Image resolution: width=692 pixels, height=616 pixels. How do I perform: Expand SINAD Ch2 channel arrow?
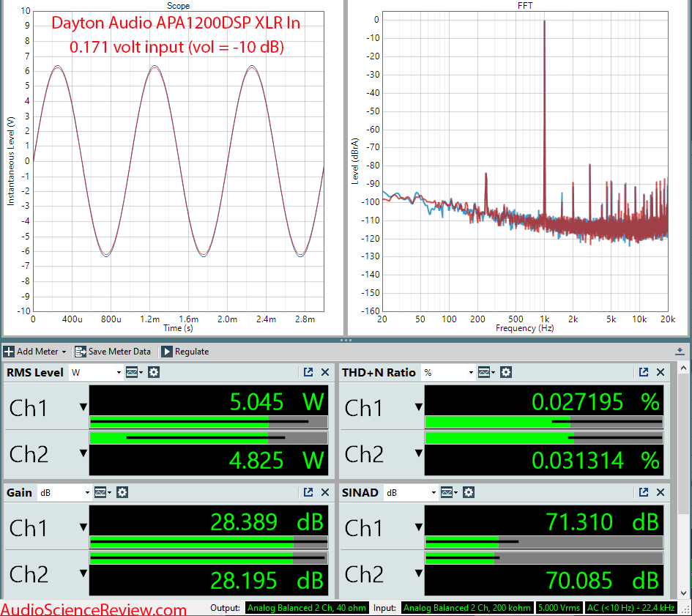[418, 574]
